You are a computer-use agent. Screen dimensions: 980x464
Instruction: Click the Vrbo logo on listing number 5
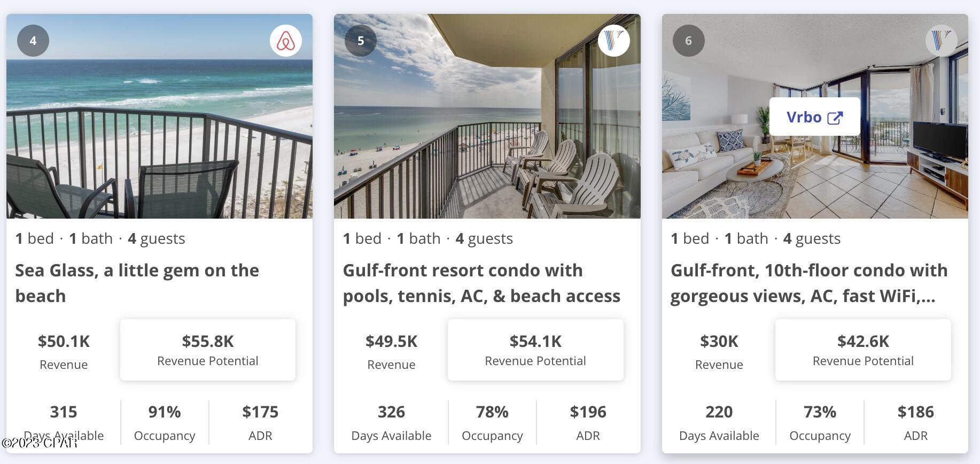click(613, 40)
